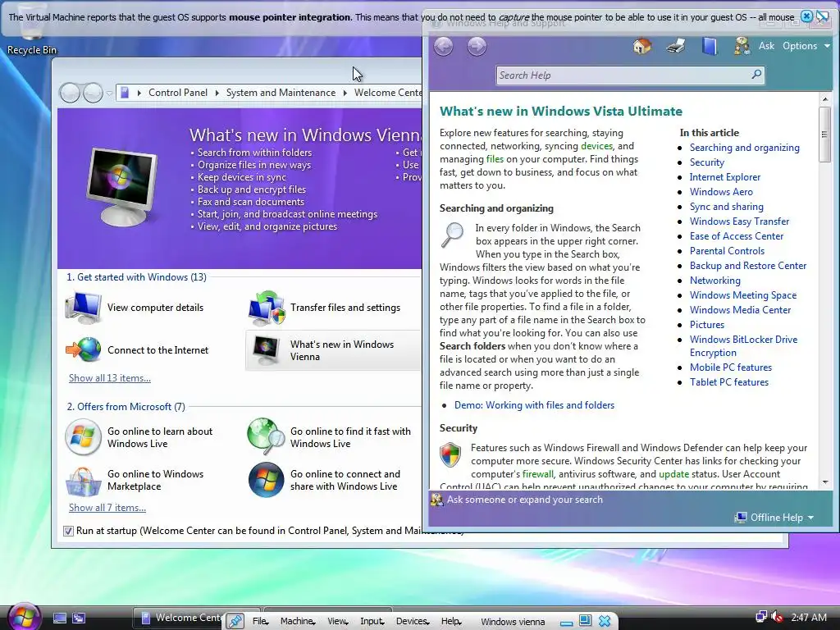Viewport: 840px width, 630px height.
Task: Click the View computer details icon
Action: tap(84, 308)
